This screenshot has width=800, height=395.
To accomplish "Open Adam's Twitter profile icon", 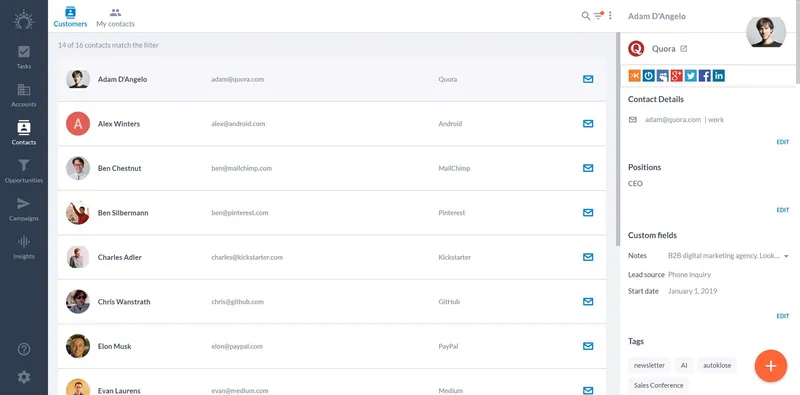I will tap(691, 76).
